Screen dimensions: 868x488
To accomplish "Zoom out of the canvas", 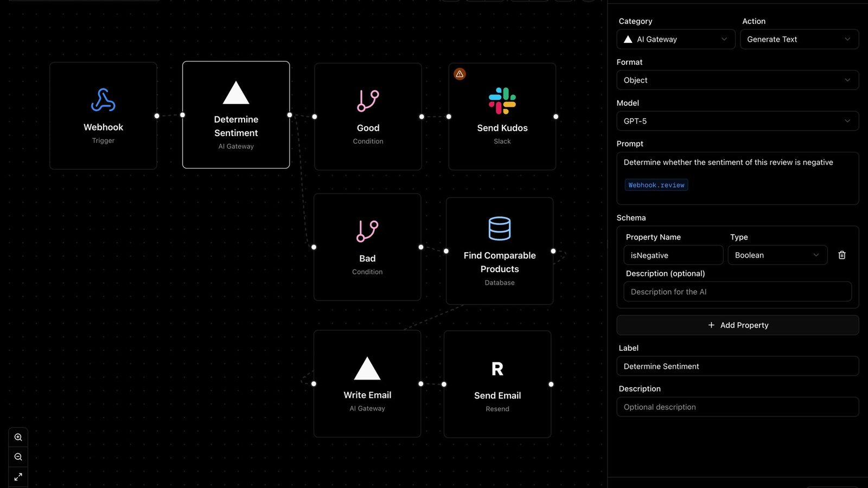I will pyautogui.click(x=18, y=457).
